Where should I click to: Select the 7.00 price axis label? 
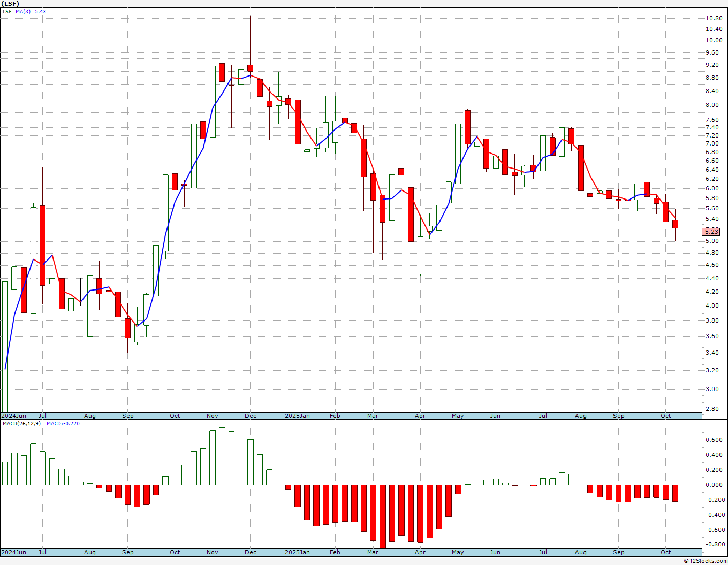[711, 143]
